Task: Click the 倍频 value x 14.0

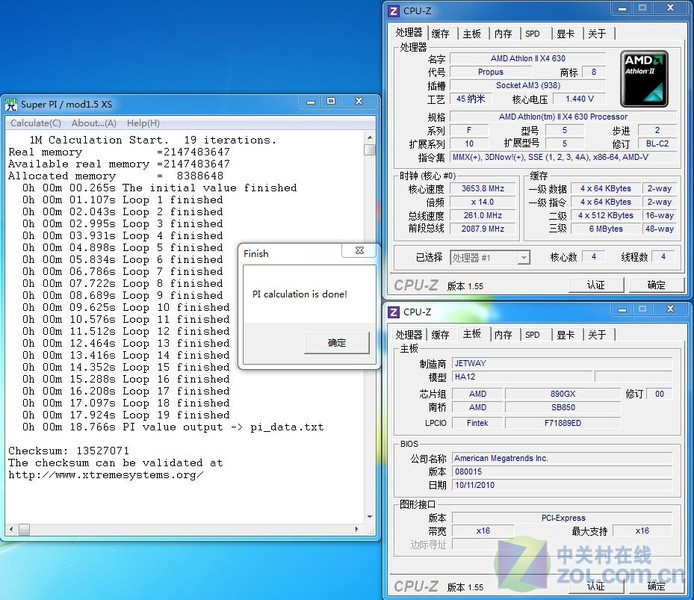Action: click(482, 202)
